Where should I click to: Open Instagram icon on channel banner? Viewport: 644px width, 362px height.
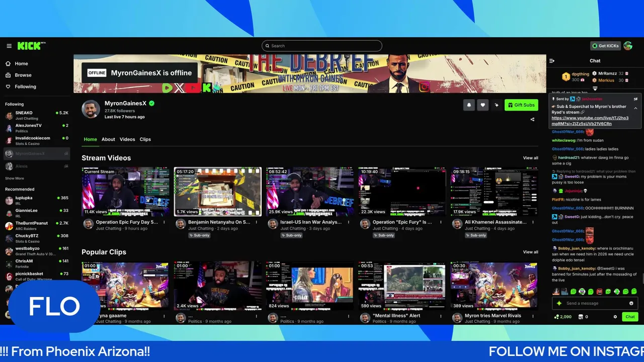425,86
